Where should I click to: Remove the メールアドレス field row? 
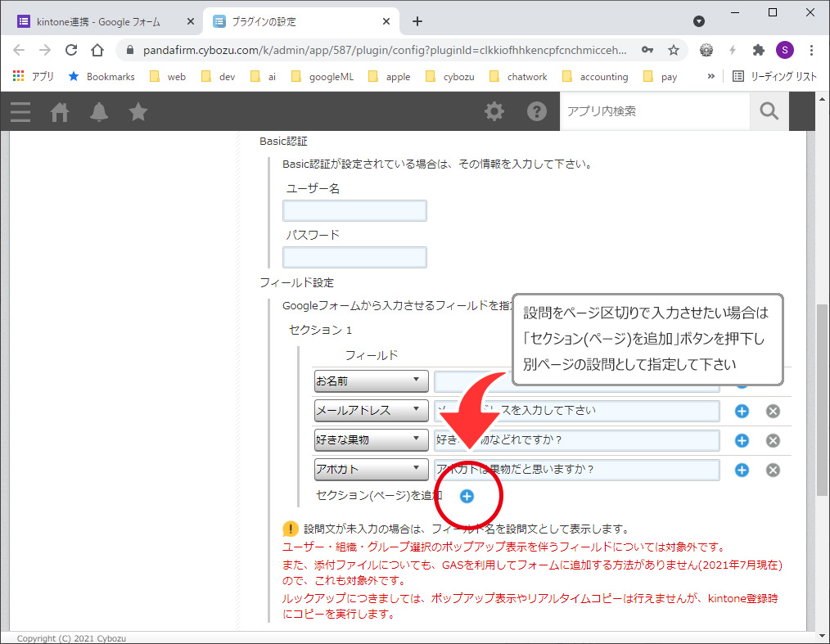773,411
